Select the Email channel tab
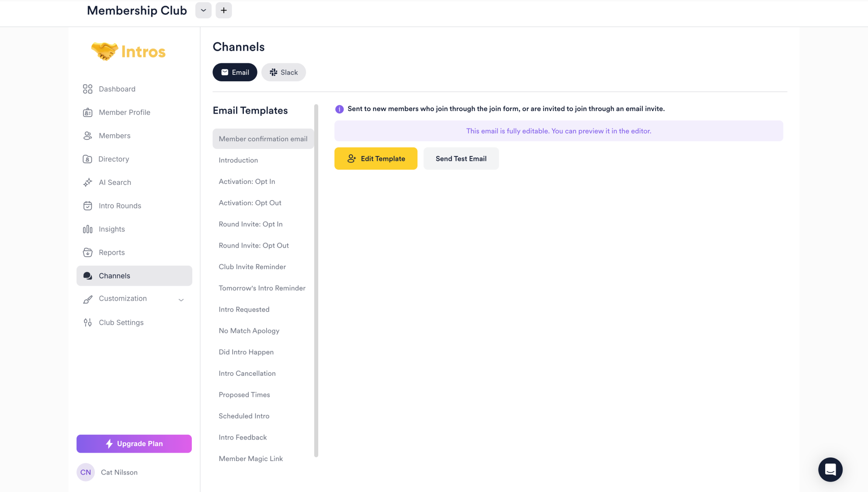Viewport: 868px width, 492px height. pos(235,73)
